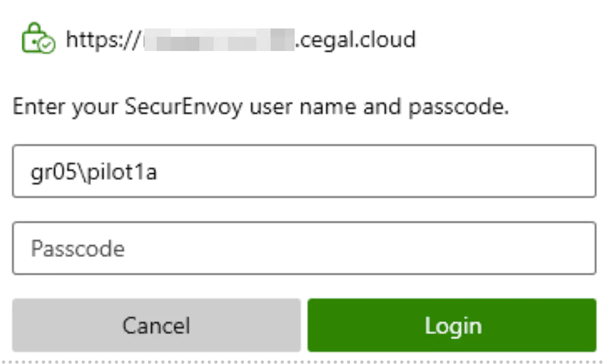Click the blurred hostname in the URL
The height and width of the screenshot is (364, 605).
tap(218, 40)
